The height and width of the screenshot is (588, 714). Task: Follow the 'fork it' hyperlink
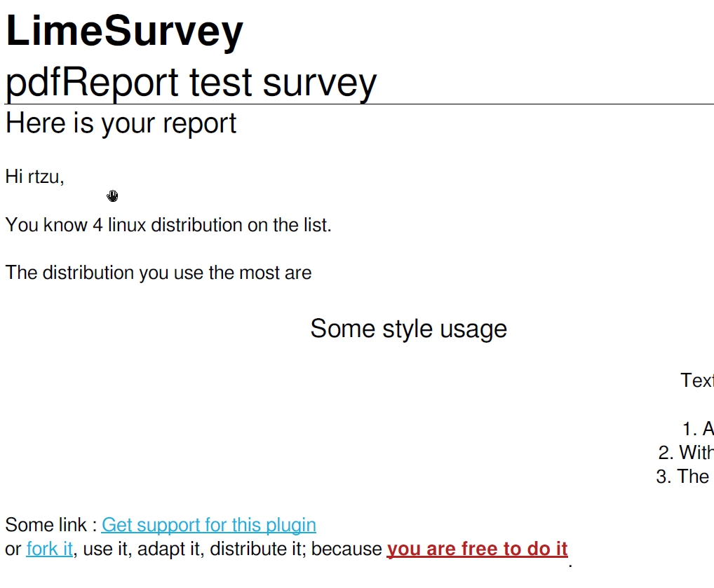(x=49, y=549)
